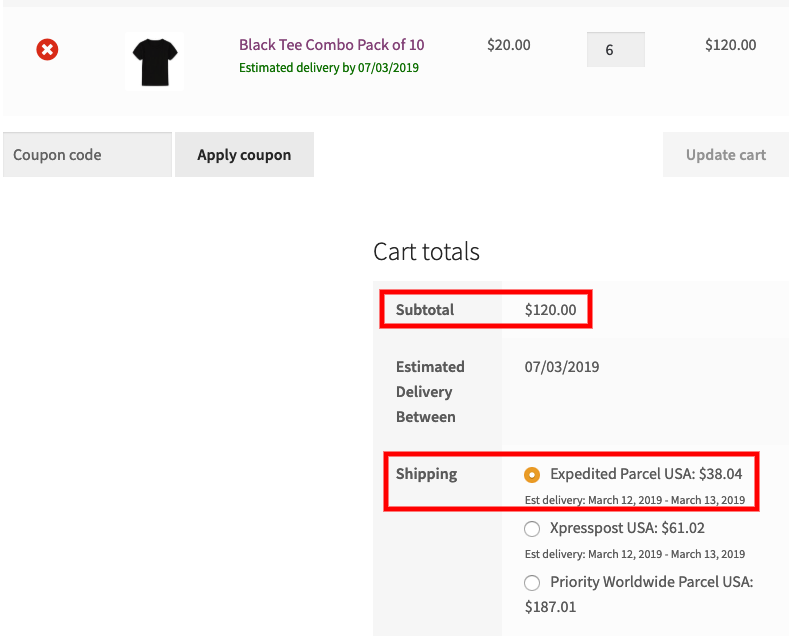Select Expedited Parcel USA shipping option
Image resolution: width=794 pixels, height=636 pixels.
532,474
